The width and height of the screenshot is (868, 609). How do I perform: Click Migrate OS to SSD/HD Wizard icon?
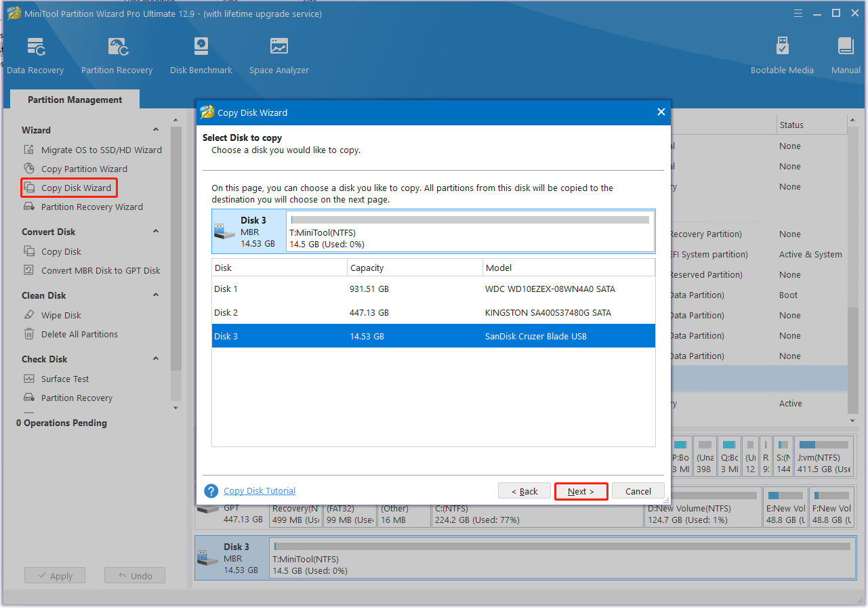pyautogui.click(x=28, y=150)
